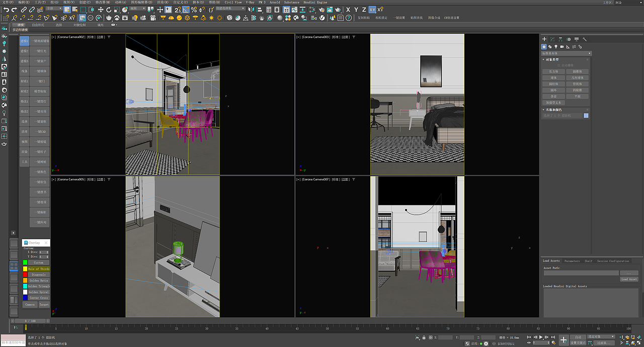
Task: Choose the Select and Move tool
Action: point(101,9)
